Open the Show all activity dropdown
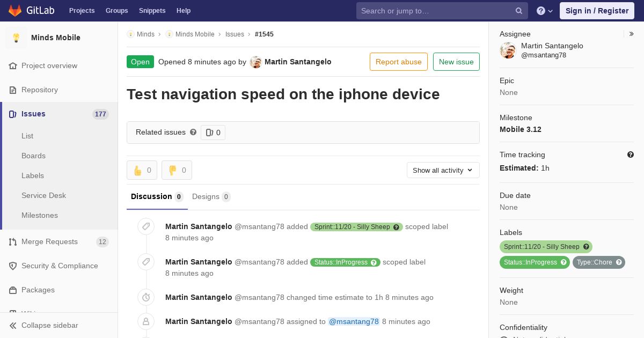The image size is (644, 338). pyautogui.click(x=443, y=170)
